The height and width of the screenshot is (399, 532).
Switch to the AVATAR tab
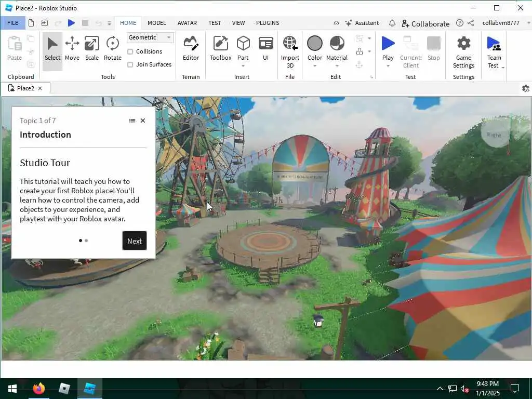point(187,23)
